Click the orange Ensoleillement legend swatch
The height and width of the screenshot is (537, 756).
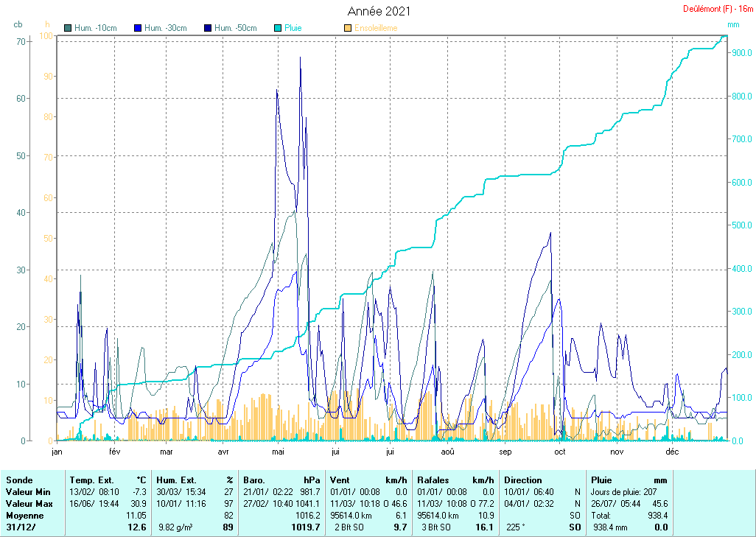(348, 28)
